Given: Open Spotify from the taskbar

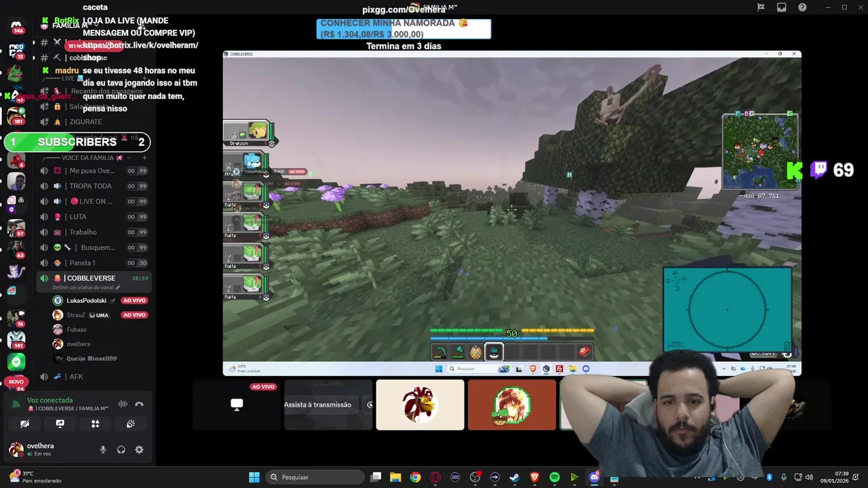Looking at the screenshot, I should [554, 477].
